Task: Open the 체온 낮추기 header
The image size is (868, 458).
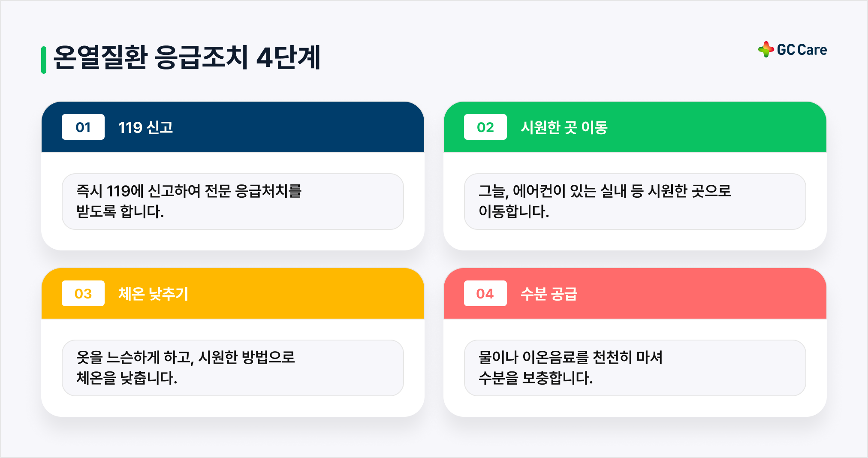Action: 154,294
